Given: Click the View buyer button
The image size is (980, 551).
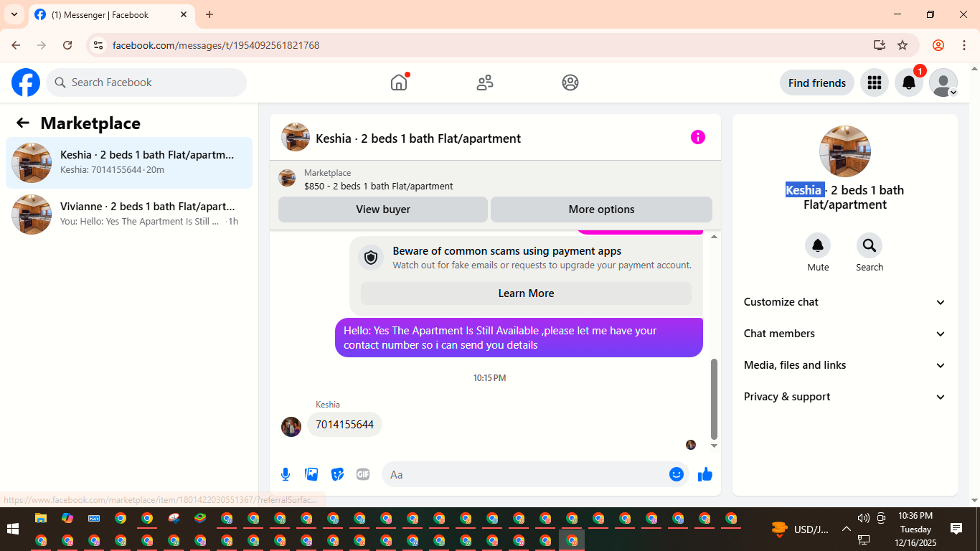Looking at the screenshot, I should click(x=383, y=209).
